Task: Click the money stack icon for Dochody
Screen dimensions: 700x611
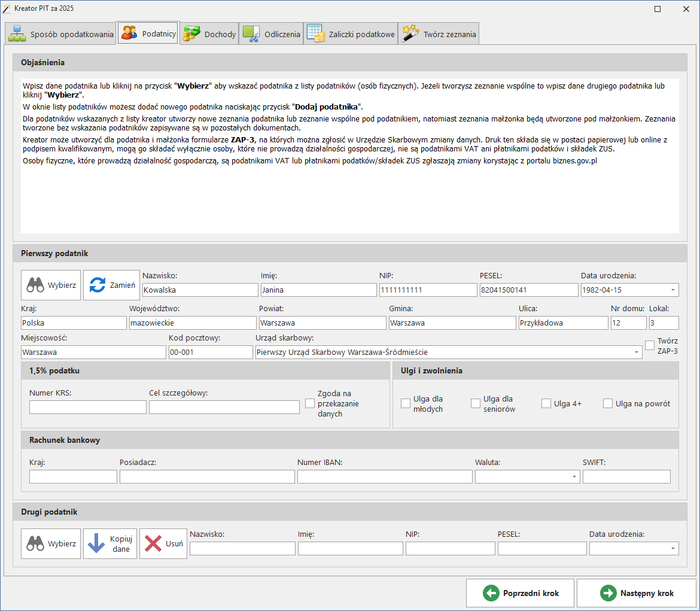Action: coord(191,34)
